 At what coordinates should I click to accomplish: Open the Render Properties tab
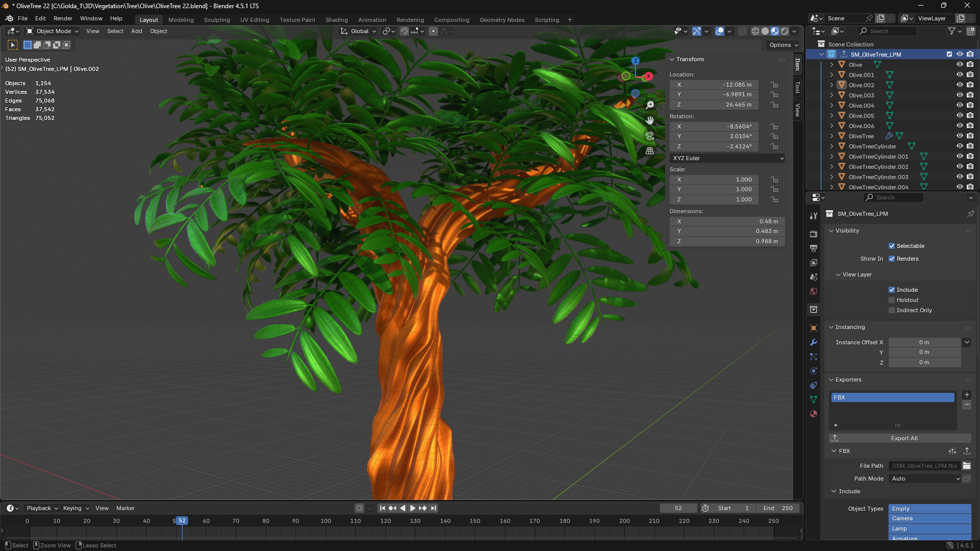tap(814, 233)
